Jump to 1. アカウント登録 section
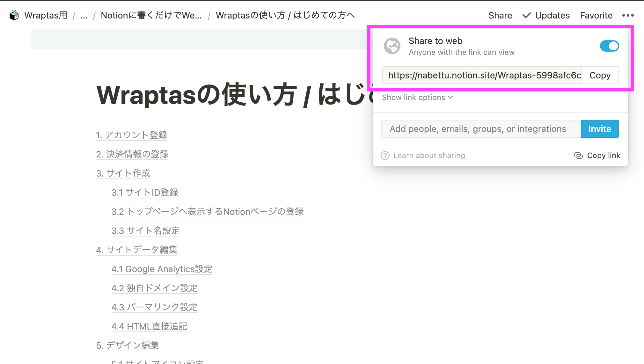This screenshot has width=644, height=364. pos(132,135)
